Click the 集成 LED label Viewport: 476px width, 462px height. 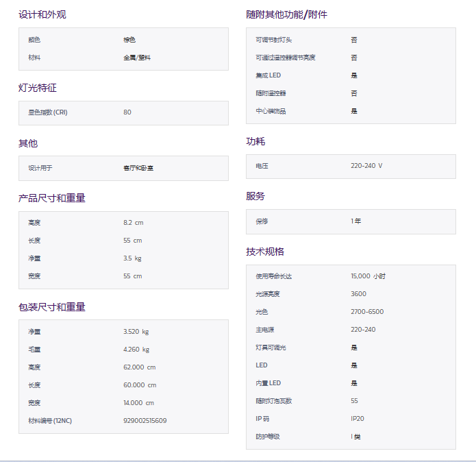point(268,75)
